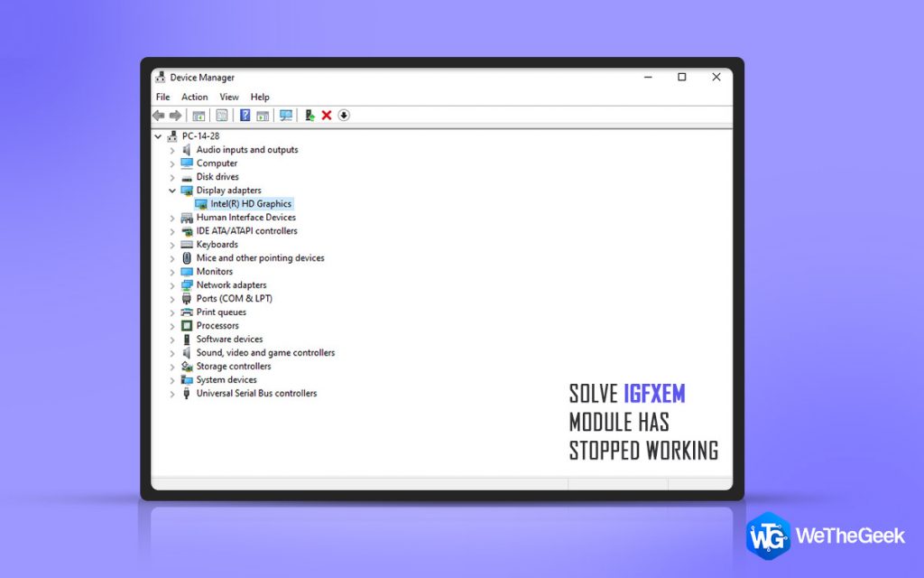This screenshot has width=924, height=578.
Task: Open Properties via the toolbar sheet icon
Action: pos(222,116)
